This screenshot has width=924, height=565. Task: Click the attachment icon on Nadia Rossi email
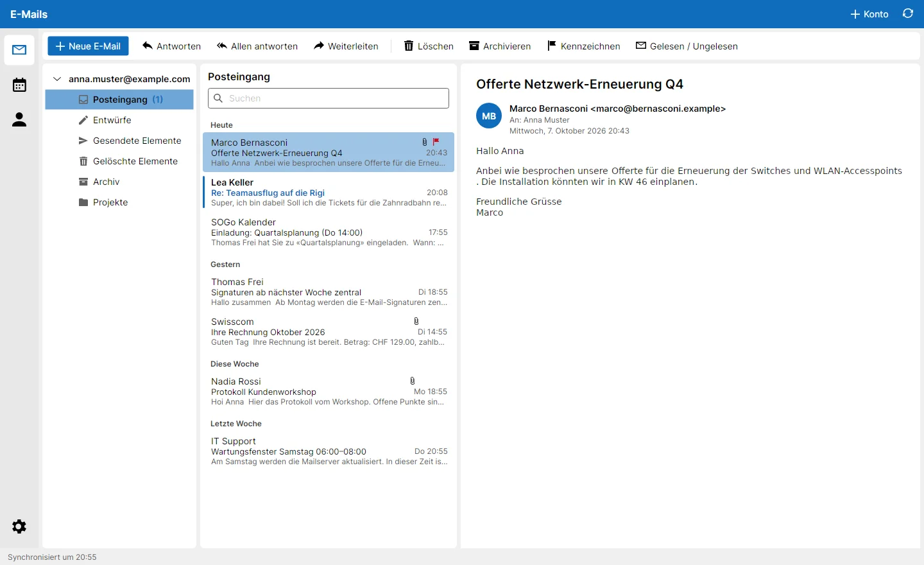413,381
